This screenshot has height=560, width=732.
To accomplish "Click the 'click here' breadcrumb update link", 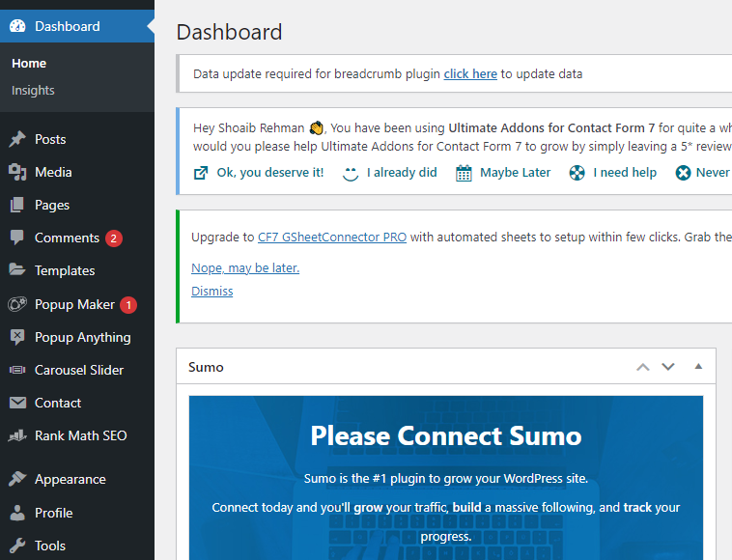I will click(470, 73).
